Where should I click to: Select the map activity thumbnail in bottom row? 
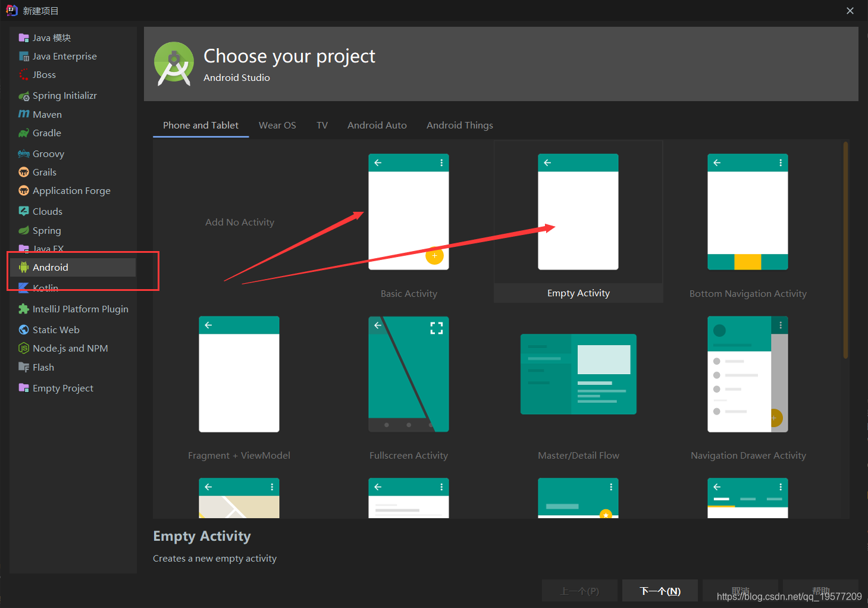coord(239,498)
